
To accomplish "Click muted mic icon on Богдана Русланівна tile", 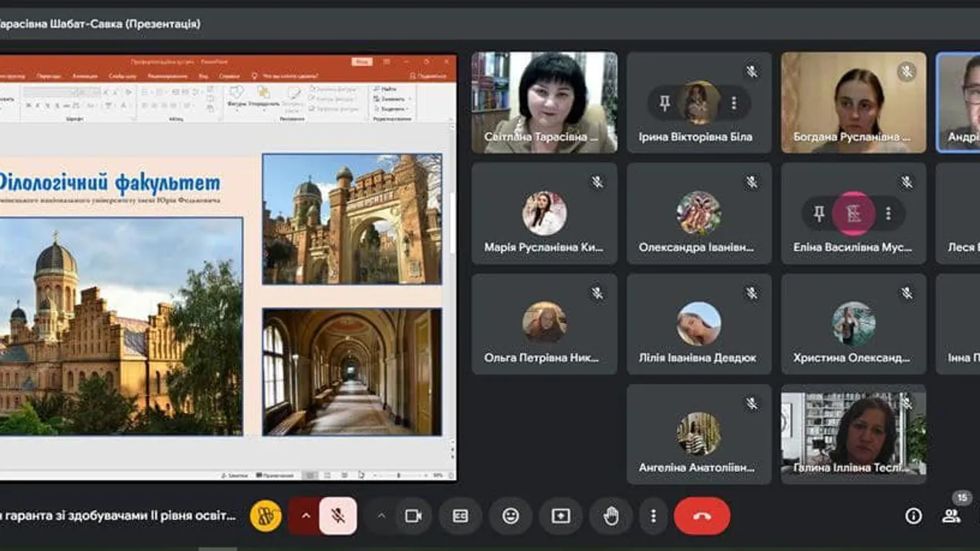I will [907, 72].
